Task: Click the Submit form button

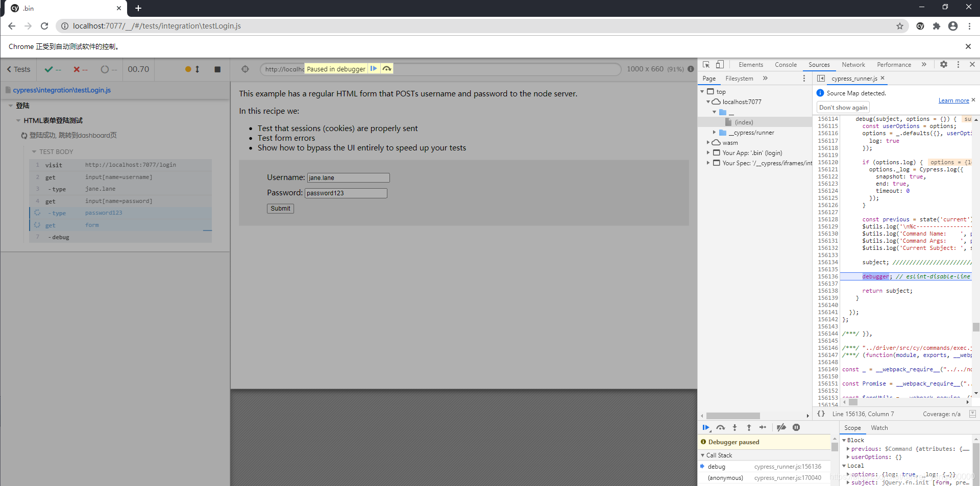Action: pos(280,208)
